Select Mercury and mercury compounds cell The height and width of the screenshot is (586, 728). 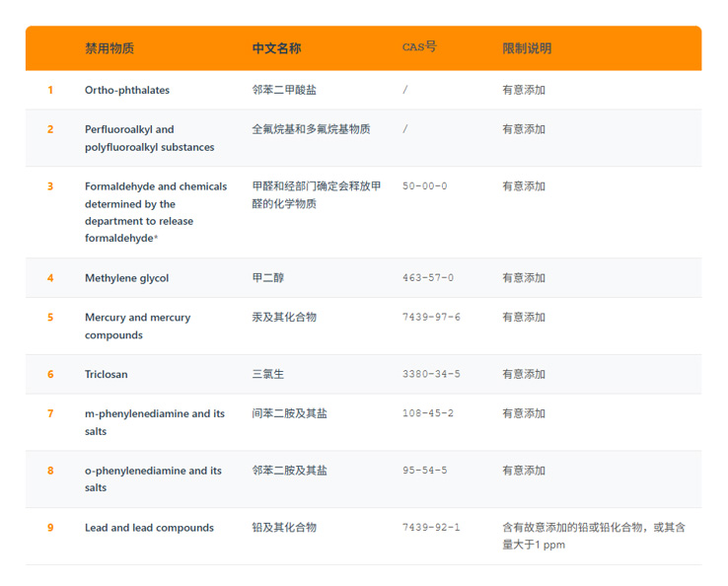(137, 327)
